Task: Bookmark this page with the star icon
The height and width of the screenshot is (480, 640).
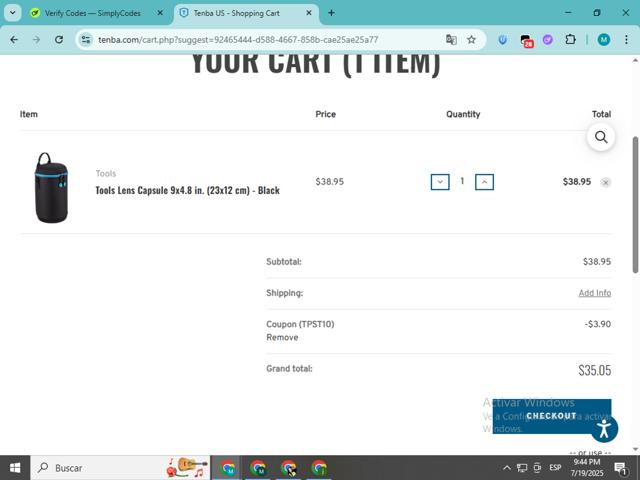Action: click(x=471, y=40)
